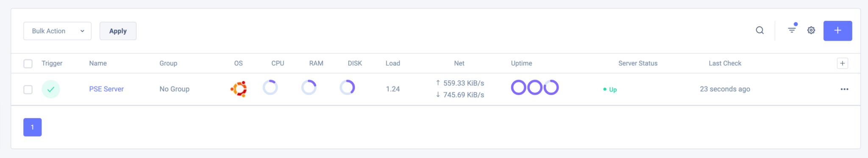This screenshot has height=158, width=868.
Task: Click the add column plus icon
Action: click(x=843, y=64)
